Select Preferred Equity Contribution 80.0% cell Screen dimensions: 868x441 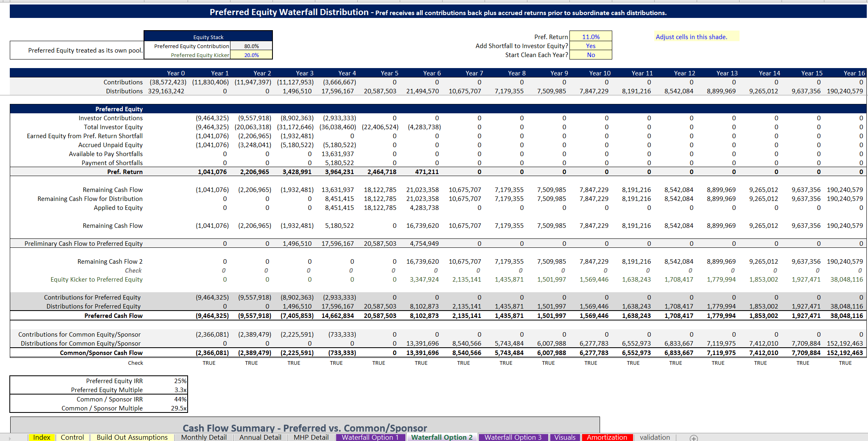tap(251, 46)
